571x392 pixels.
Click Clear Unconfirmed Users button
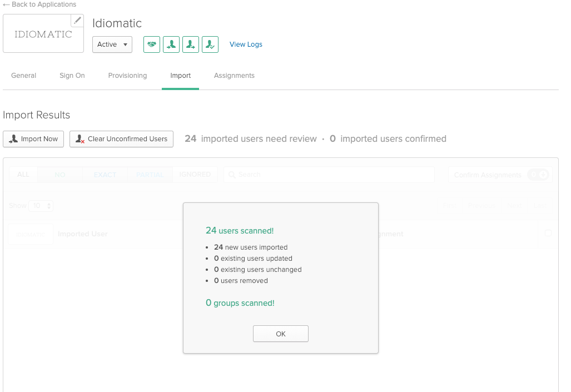click(121, 139)
